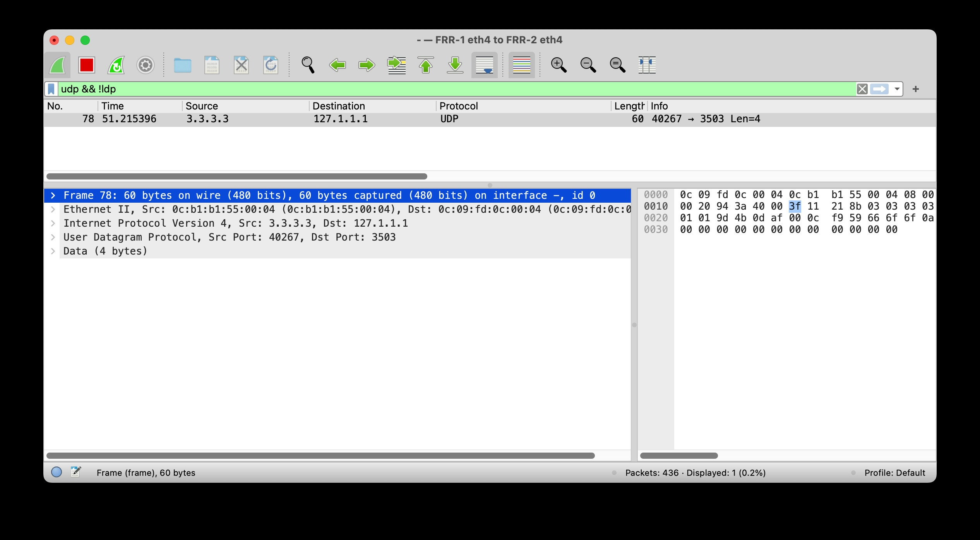Use the packet bytes horizontal scrollbar
This screenshot has height=540, width=980.
pyautogui.click(x=679, y=456)
